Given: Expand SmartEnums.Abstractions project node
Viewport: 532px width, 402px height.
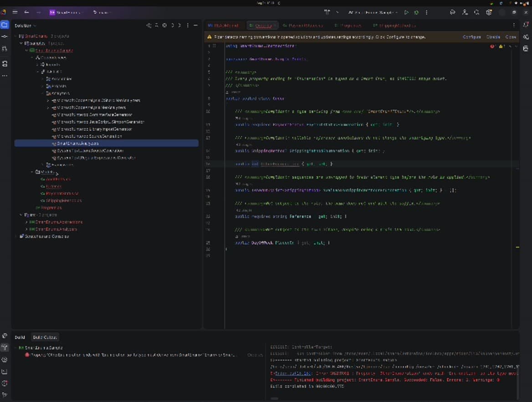Looking at the screenshot, I should 26,222.
